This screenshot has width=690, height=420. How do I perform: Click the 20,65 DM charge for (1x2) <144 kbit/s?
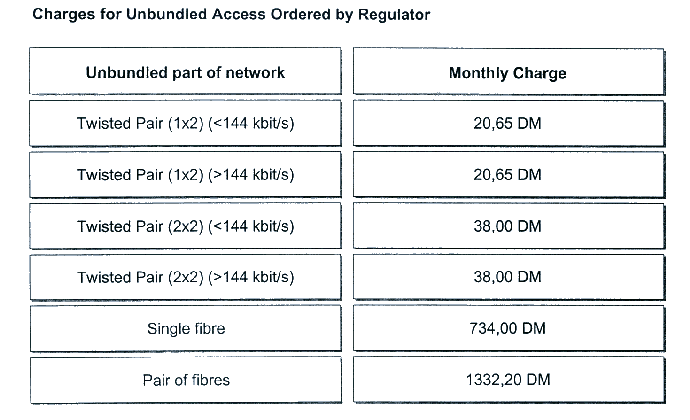(x=509, y=123)
